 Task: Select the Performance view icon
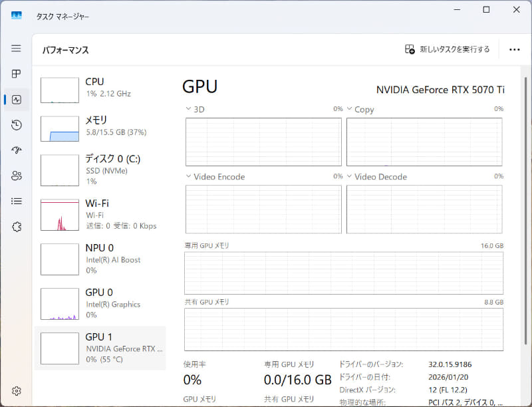tap(16, 99)
